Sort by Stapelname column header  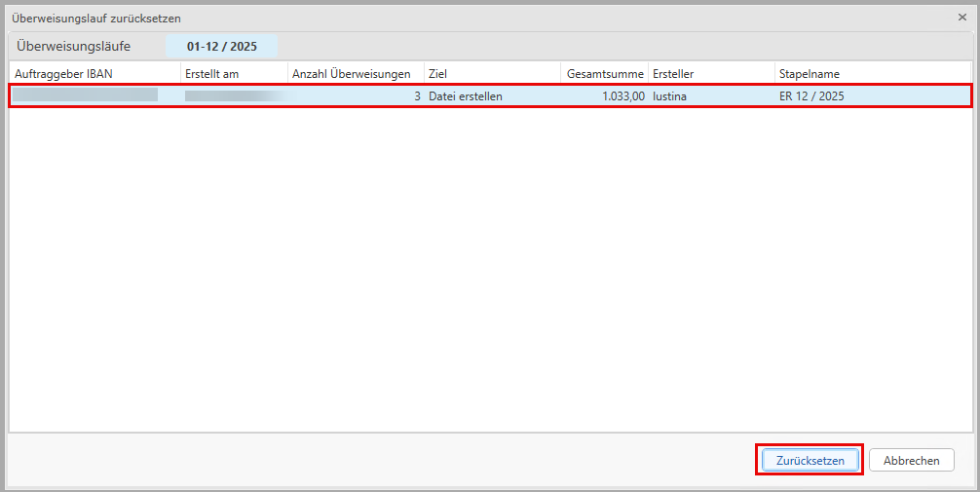872,73
